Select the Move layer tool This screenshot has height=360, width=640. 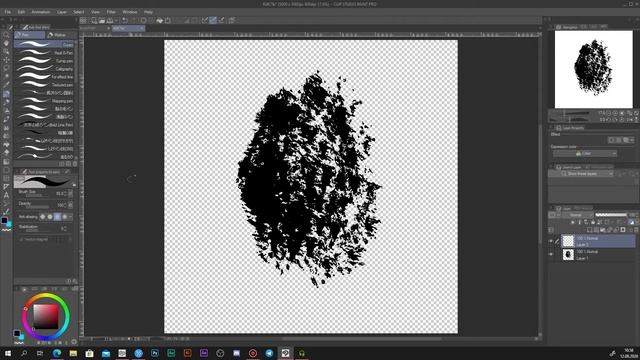pyautogui.click(x=6, y=60)
